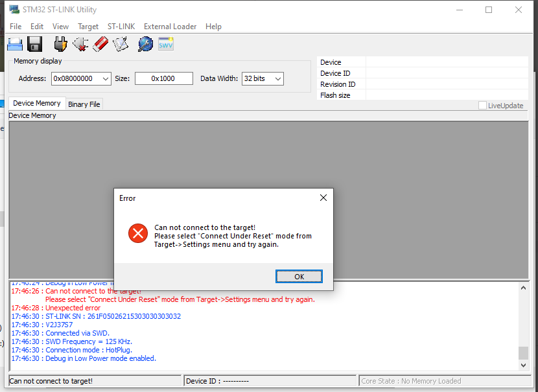
Task: Click the log scrollbar up arrow
Action: point(523,288)
